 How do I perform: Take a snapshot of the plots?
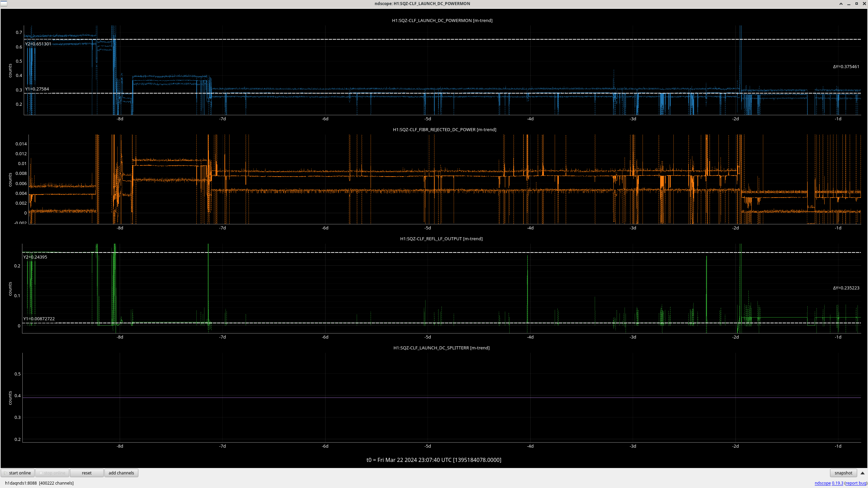[x=843, y=473]
